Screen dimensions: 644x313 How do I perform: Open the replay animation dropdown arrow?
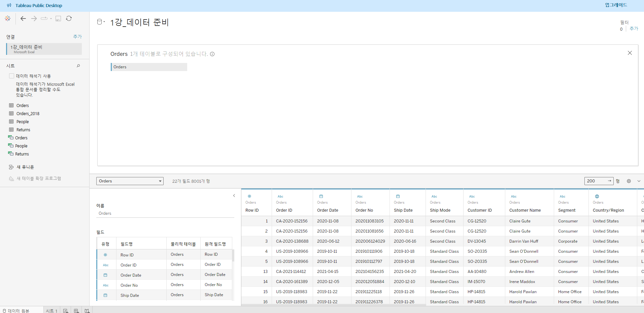tap(51, 19)
